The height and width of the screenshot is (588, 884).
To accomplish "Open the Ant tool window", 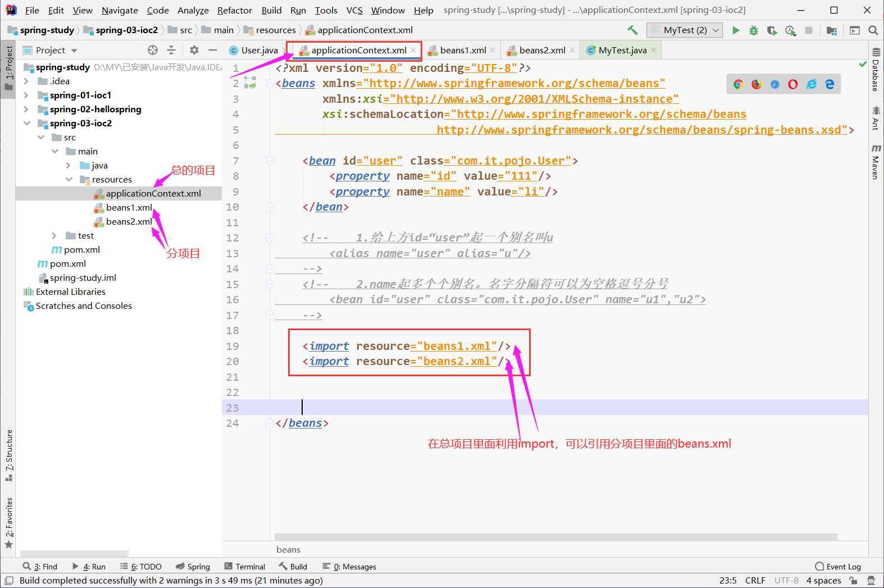I will [876, 118].
